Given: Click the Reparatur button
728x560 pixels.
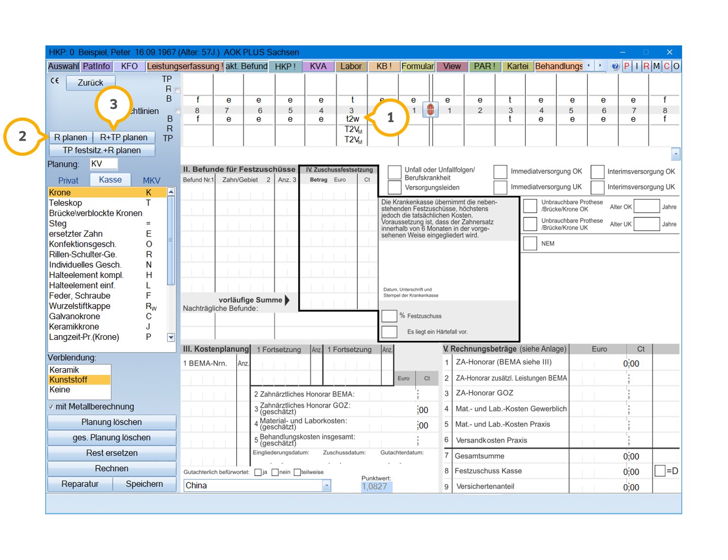Looking at the screenshot, I should (x=80, y=484).
